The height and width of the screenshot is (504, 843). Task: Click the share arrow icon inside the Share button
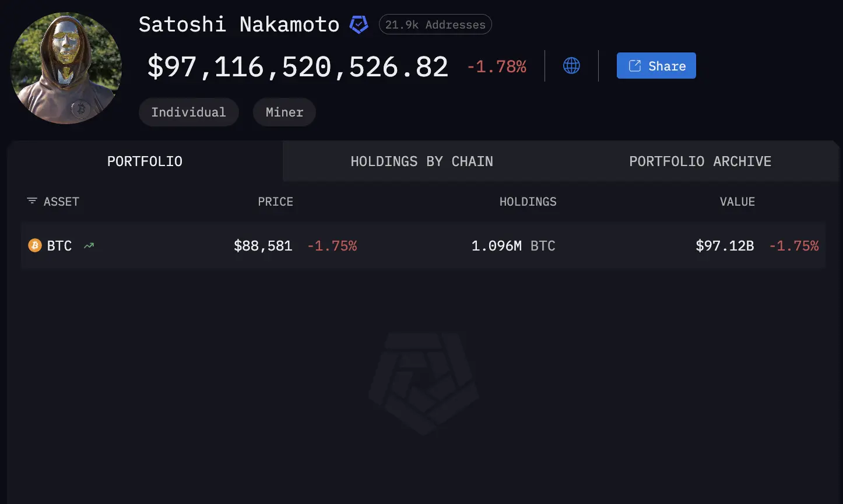pyautogui.click(x=634, y=65)
